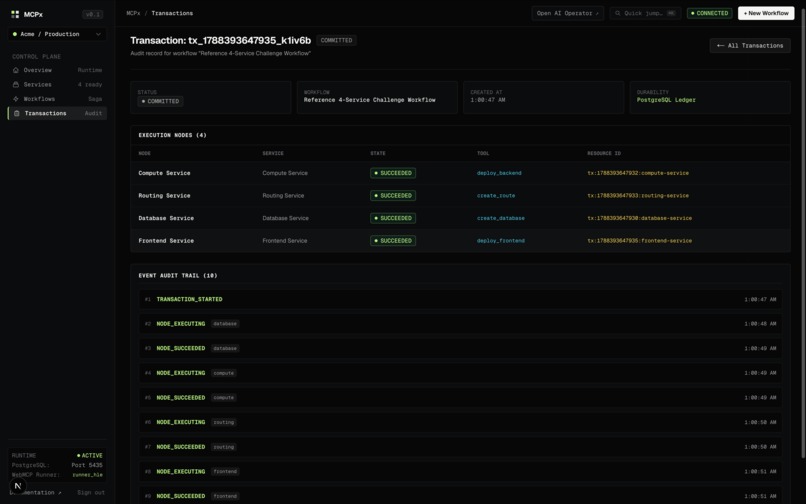Click event #3 NODE_SUCCEEDED database
Viewport: 806px width, 504px height.
[460, 349]
